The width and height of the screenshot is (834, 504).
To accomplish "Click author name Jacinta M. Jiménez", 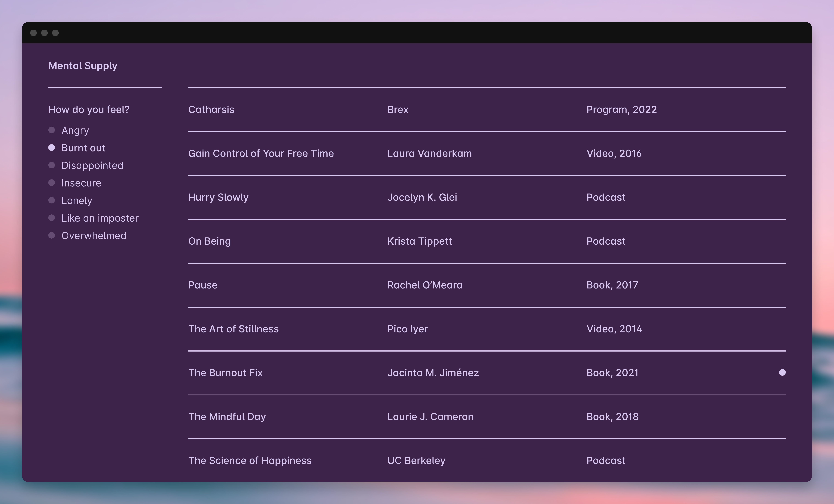I will pos(433,372).
